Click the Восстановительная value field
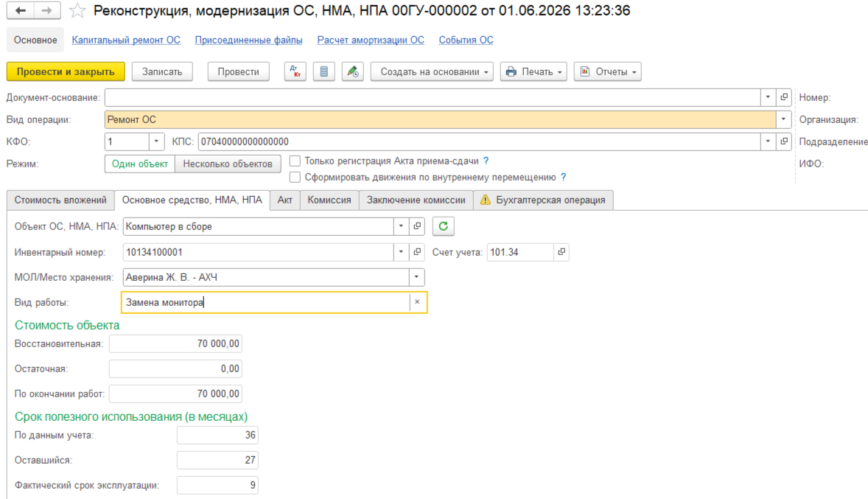868x499 pixels. point(175,344)
